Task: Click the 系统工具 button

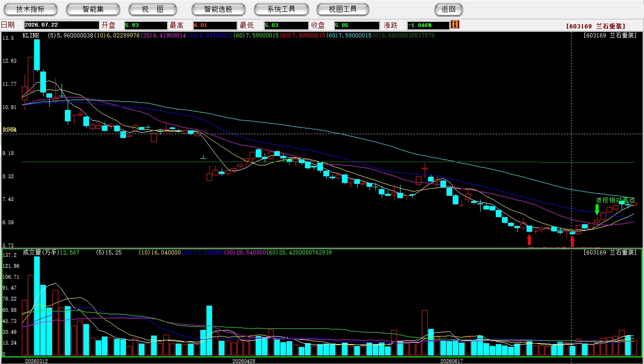Action: pos(281,9)
